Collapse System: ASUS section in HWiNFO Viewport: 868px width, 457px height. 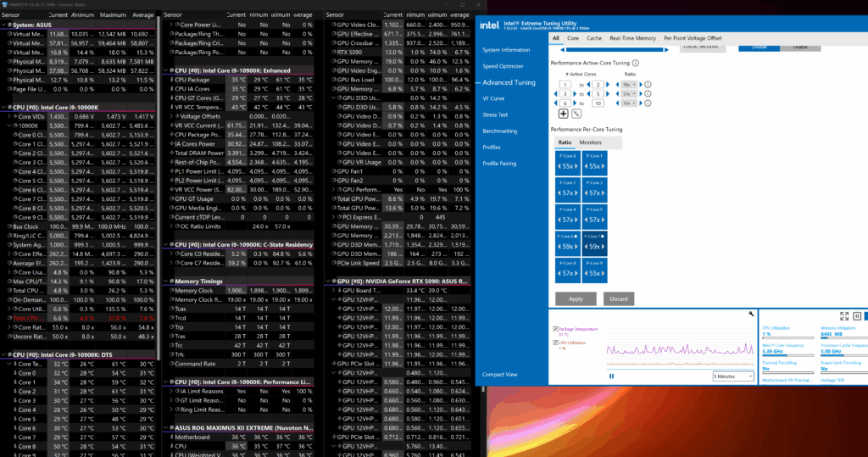[x=4, y=25]
